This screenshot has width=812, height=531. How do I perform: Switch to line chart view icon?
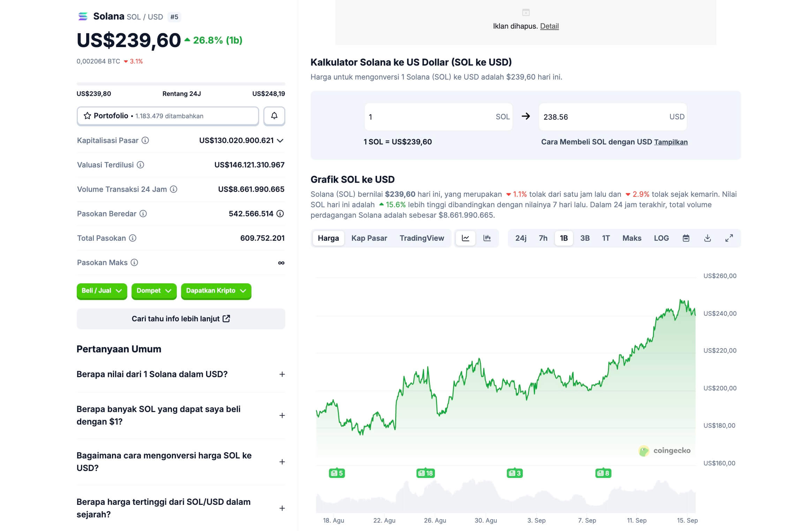click(x=466, y=238)
